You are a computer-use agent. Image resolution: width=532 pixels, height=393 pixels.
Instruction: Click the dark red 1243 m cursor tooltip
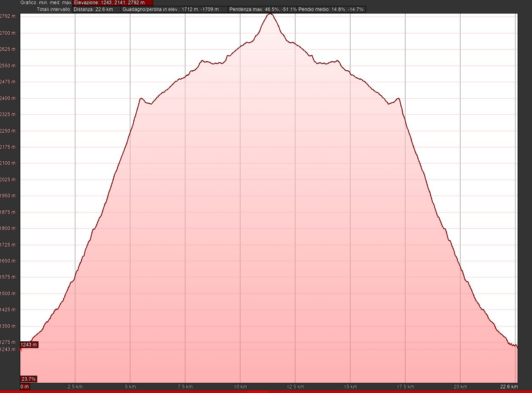29,345
